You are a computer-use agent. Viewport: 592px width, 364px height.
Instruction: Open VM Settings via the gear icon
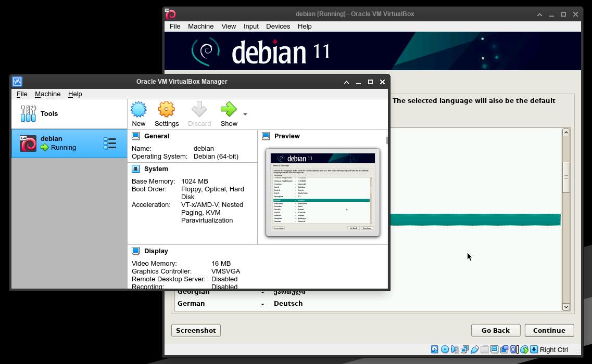(167, 109)
